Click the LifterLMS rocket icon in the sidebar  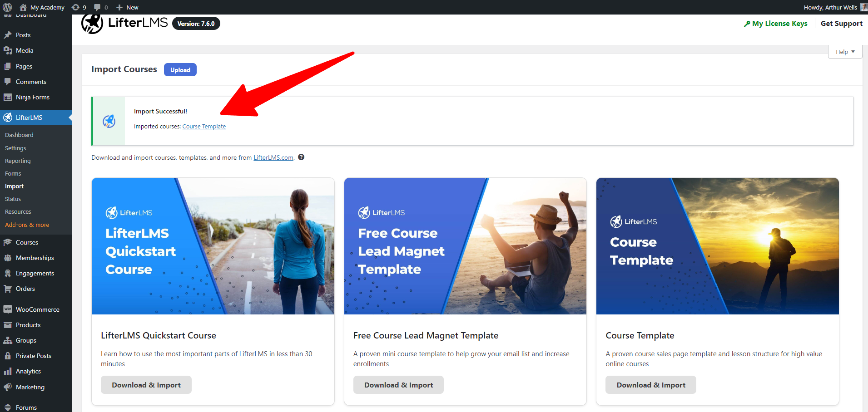[8, 117]
